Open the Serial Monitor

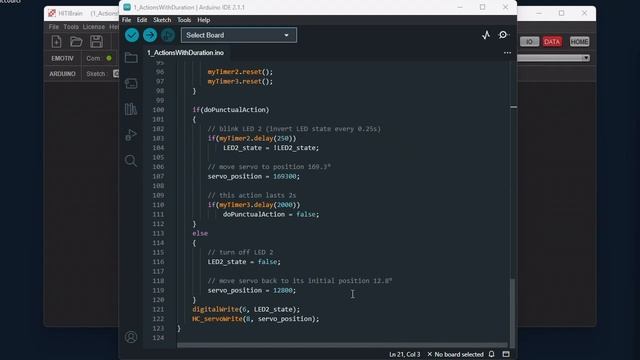point(503,35)
